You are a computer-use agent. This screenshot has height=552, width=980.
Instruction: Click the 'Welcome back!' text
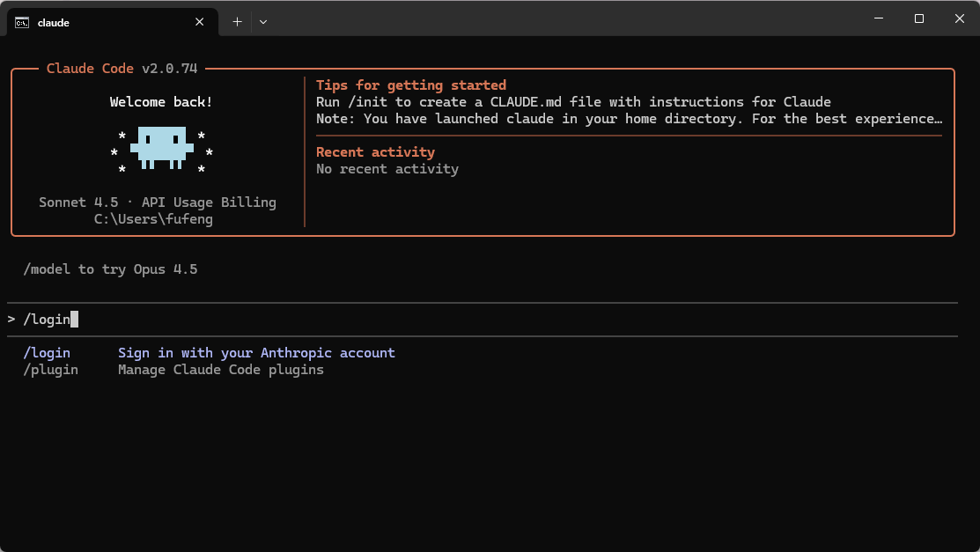click(161, 102)
